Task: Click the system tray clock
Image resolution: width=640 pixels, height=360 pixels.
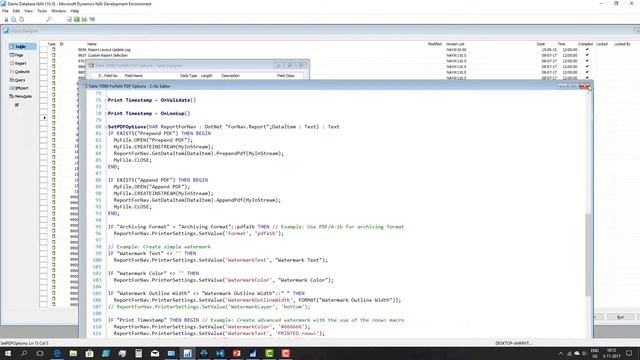Action: coord(611,353)
